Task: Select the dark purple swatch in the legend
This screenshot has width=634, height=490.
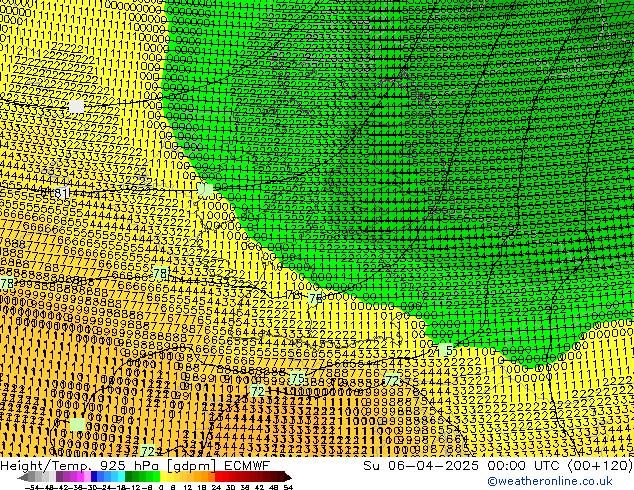Action: click(59, 477)
